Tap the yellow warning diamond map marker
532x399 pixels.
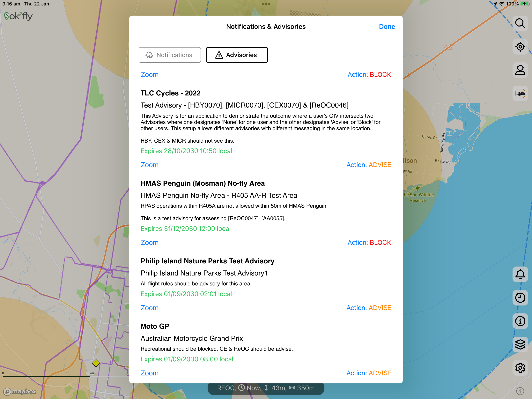[96, 363]
